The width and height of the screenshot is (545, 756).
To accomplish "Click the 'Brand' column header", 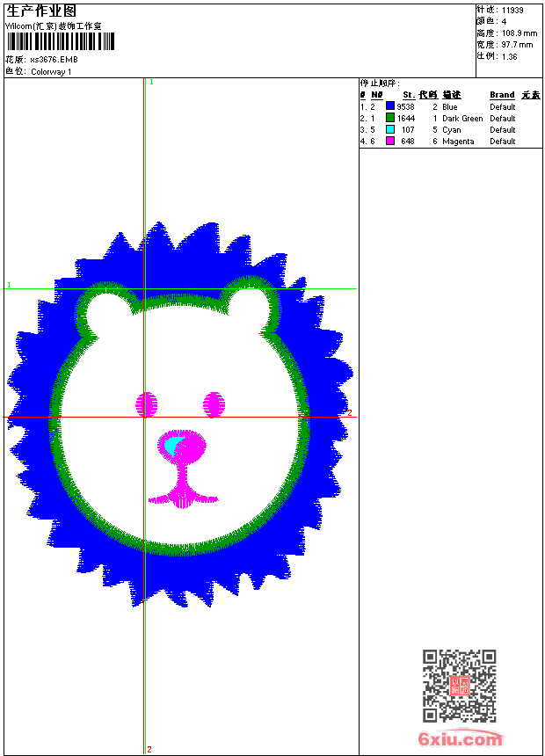I will point(502,95).
